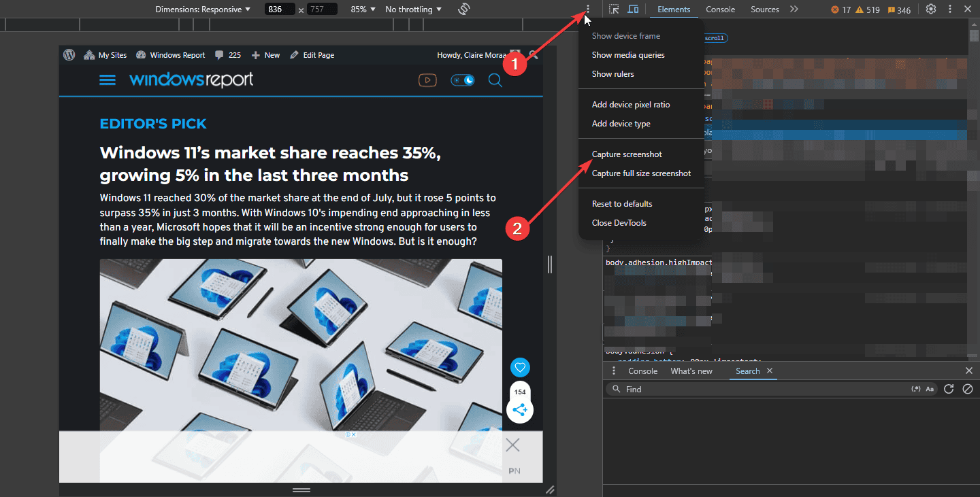Click the video play icon in site header
Screen dimensions: 980x497
[x=427, y=80]
